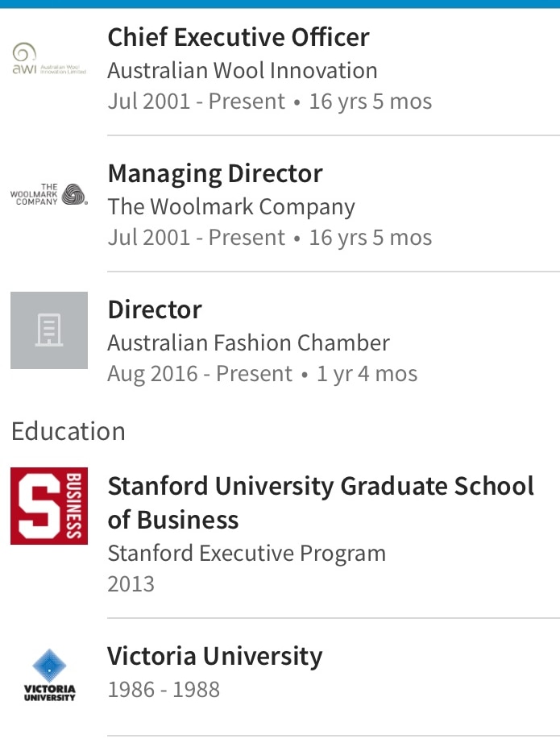Tap Woolmark's 16 yrs 5 mos duration
The height and width of the screenshot is (747, 560).
point(371,237)
